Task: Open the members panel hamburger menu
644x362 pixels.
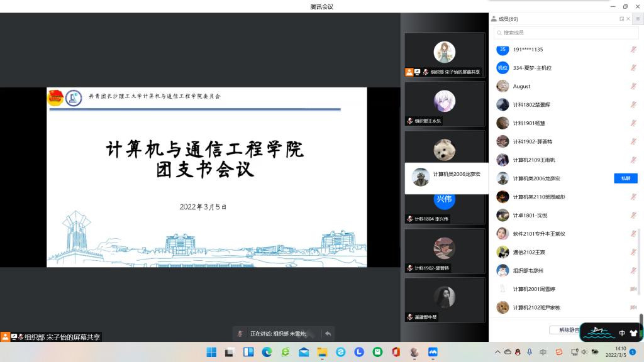Action: click(637, 19)
